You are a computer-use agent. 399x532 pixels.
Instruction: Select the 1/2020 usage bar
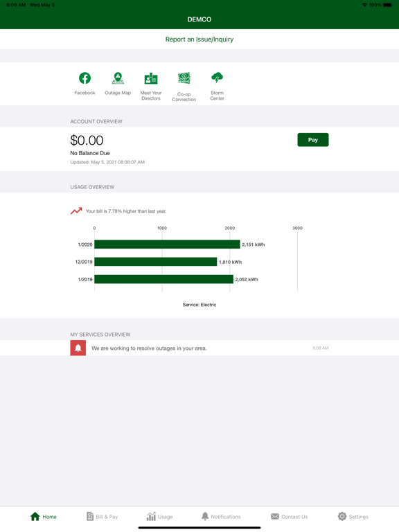point(167,245)
